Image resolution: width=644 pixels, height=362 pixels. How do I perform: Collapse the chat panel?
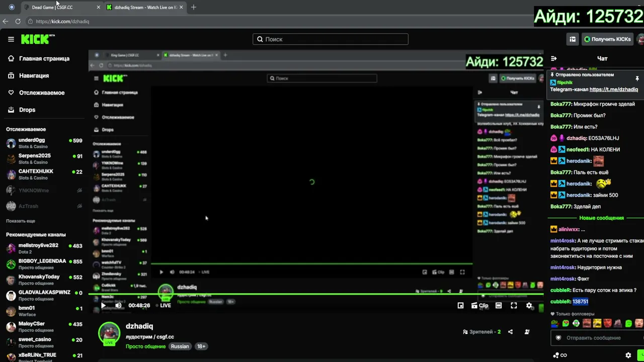coord(554,58)
